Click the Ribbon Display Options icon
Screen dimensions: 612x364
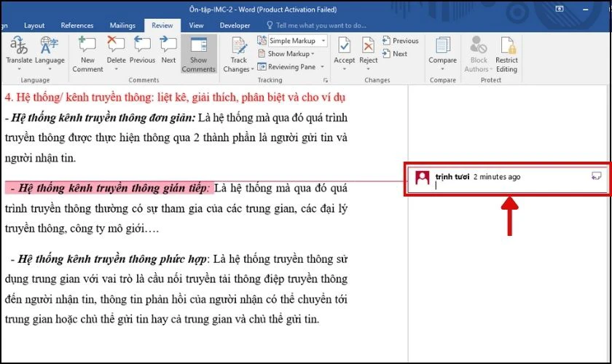[x=560, y=9]
